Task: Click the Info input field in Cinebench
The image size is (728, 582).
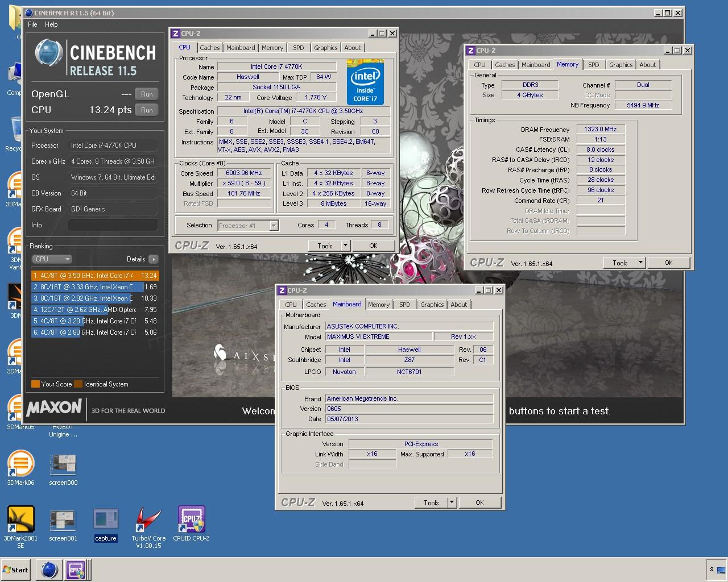Action: pos(113,225)
